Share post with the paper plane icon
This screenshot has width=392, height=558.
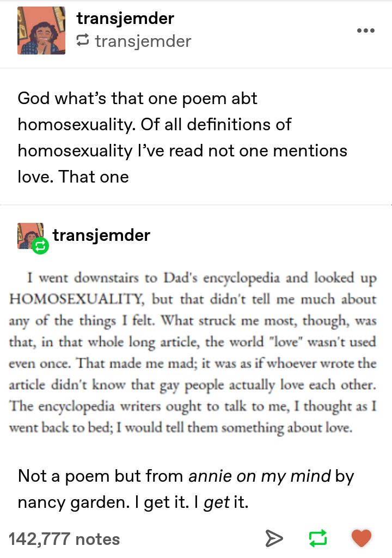tap(274, 538)
